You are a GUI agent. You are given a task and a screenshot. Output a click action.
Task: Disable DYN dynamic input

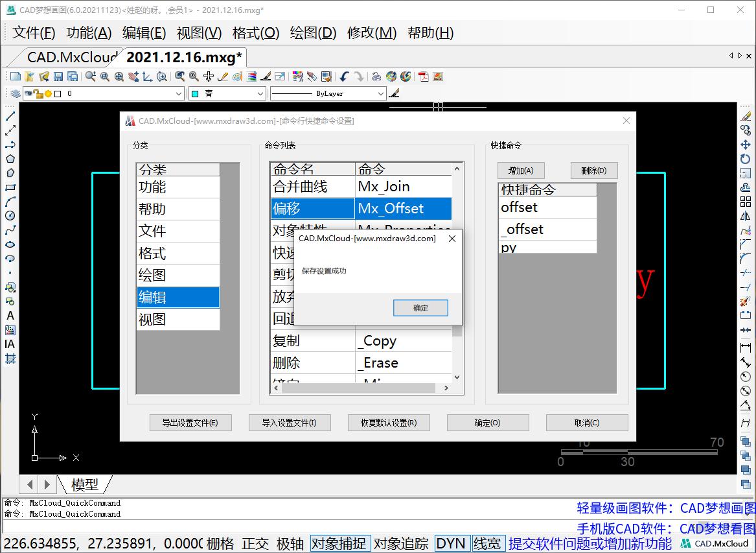(x=451, y=544)
